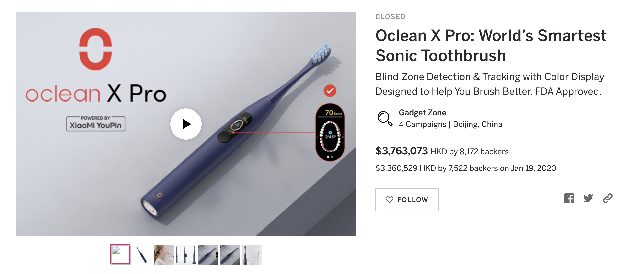644x274 pixels.
Task: Select thumbnail showing three toothbrush views
Action: click(186, 255)
